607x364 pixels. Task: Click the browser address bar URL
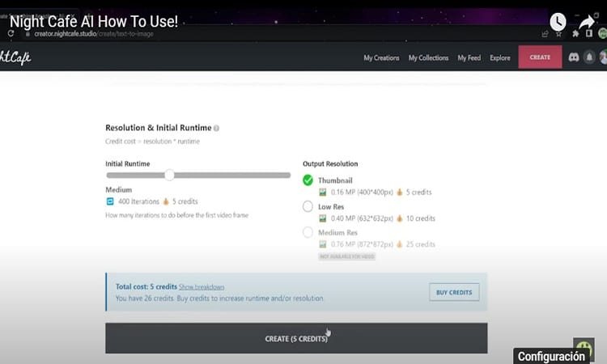coord(94,34)
